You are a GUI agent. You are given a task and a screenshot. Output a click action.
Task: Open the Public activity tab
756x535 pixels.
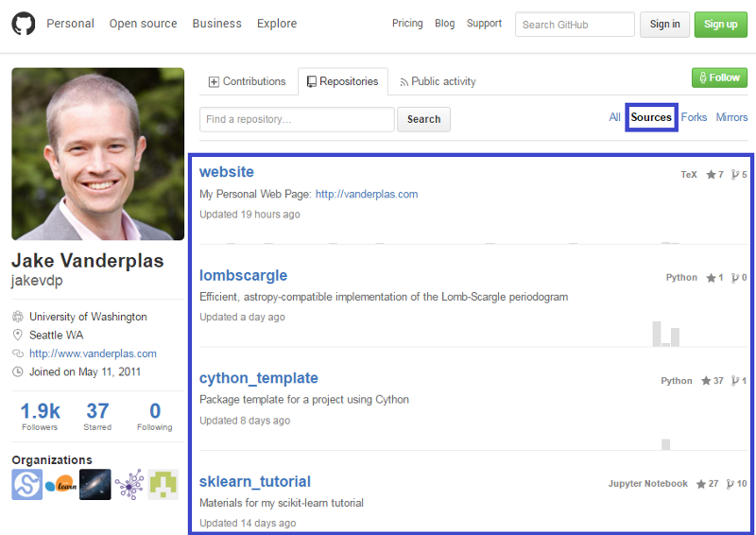click(438, 81)
